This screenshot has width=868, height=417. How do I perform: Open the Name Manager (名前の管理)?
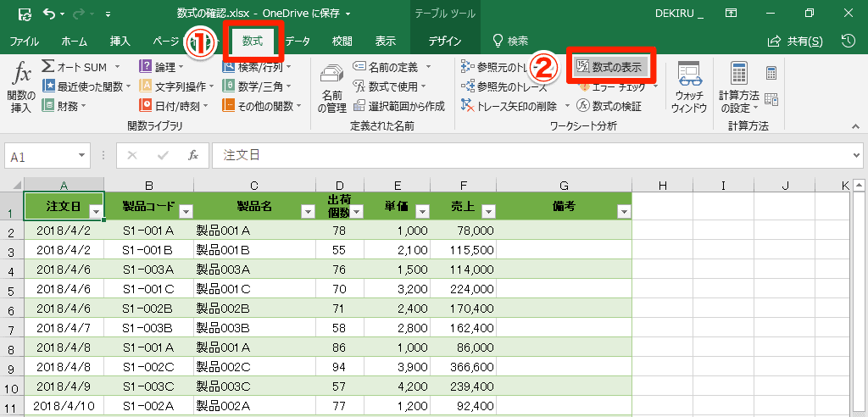tap(332, 89)
